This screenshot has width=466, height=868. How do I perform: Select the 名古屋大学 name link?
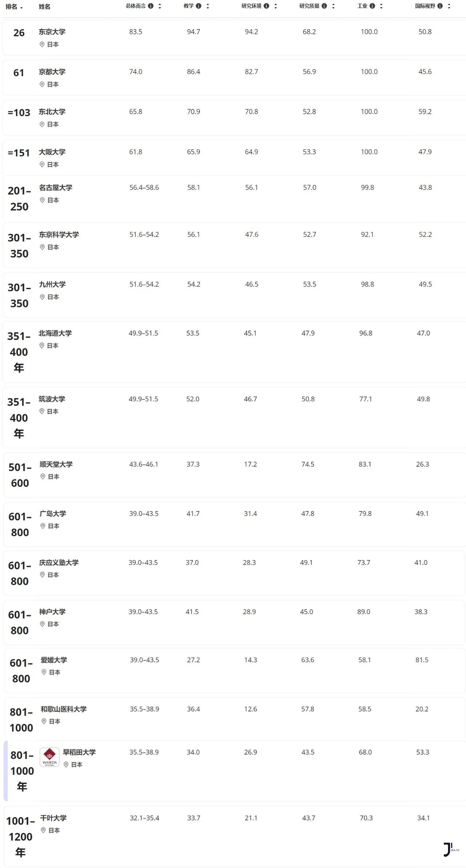click(56, 188)
